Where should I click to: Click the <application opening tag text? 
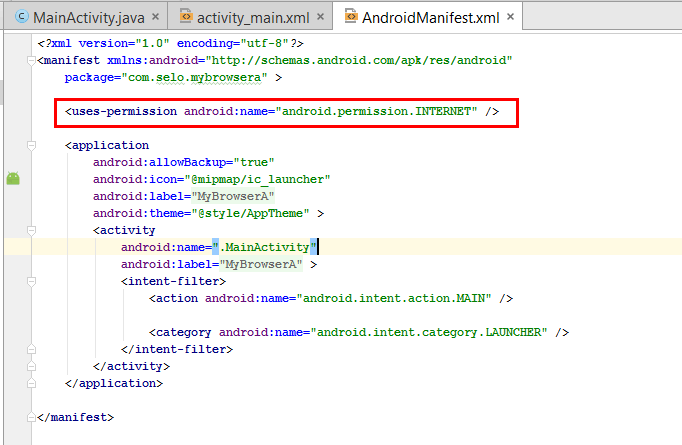(x=107, y=145)
